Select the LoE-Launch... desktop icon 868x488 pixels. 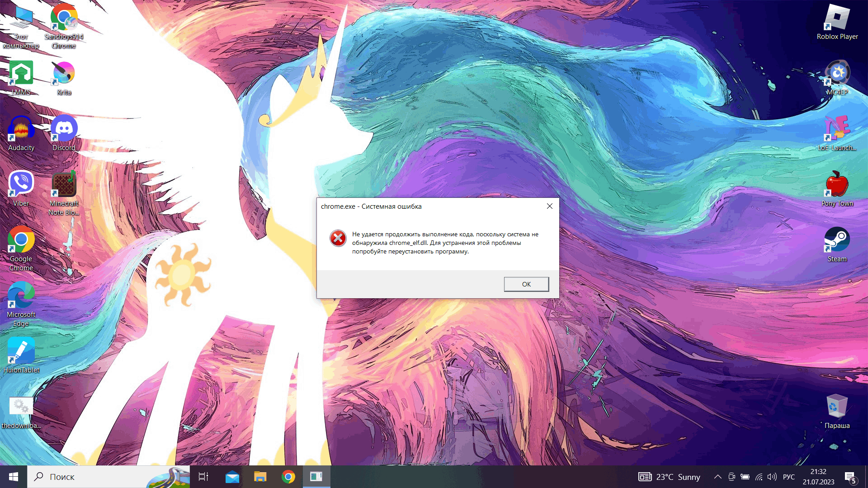(837, 133)
